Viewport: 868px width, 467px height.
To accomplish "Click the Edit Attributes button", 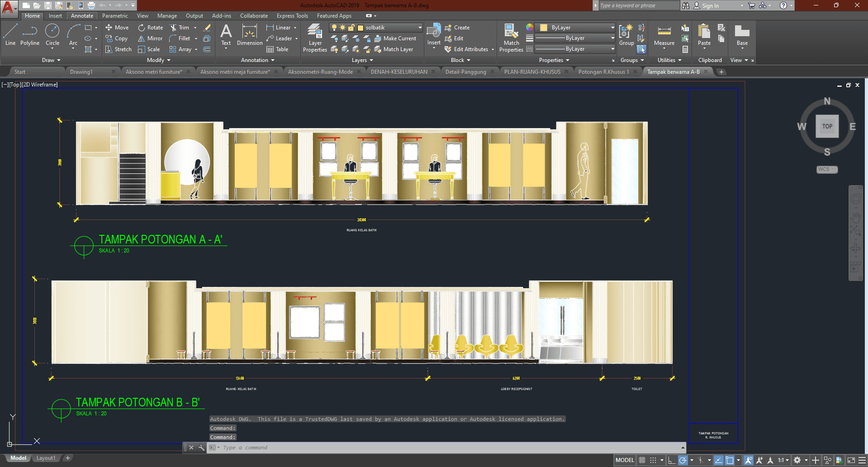I will tap(466, 49).
